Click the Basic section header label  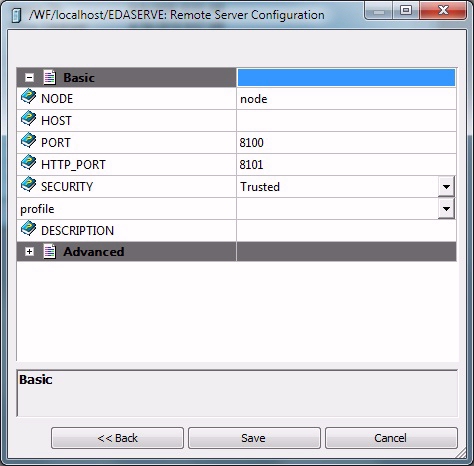point(79,78)
